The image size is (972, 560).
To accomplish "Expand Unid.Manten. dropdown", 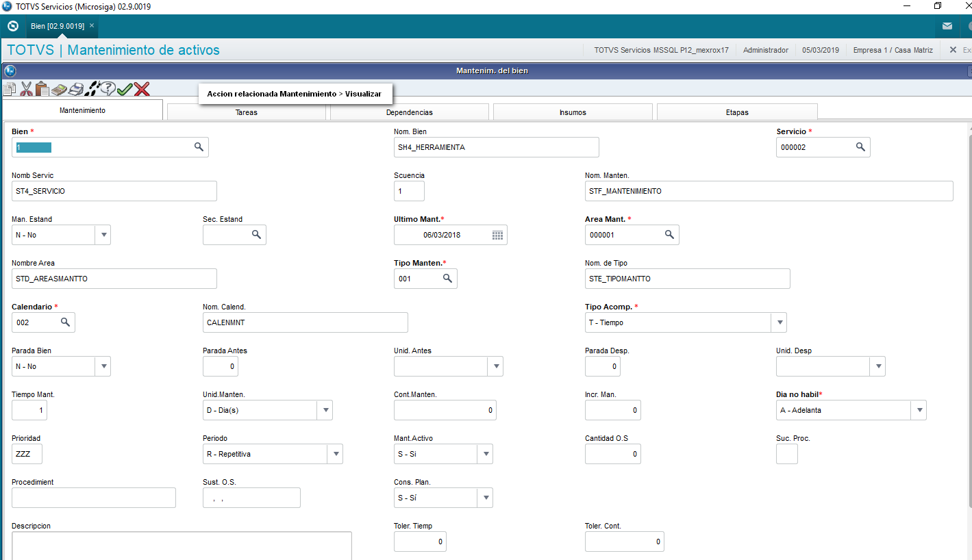I will [325, 410].
